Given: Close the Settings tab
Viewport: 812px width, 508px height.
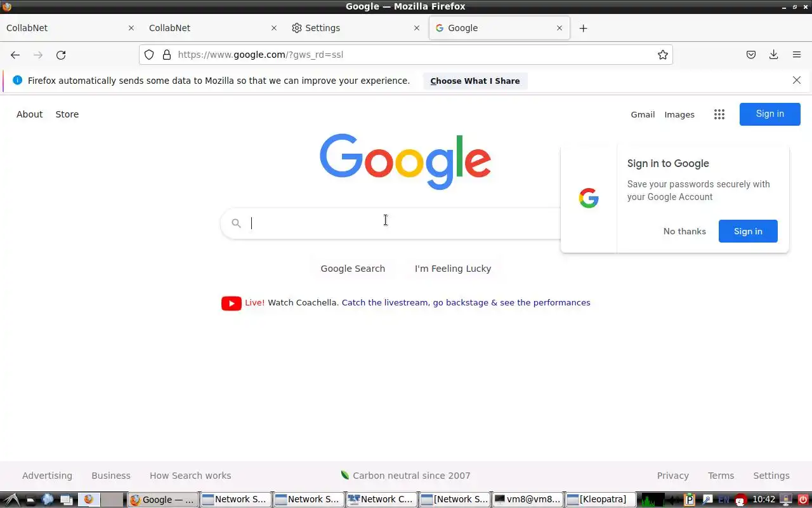Looking at the screenshot, I should pyautogui.click(x=417, y=28).
